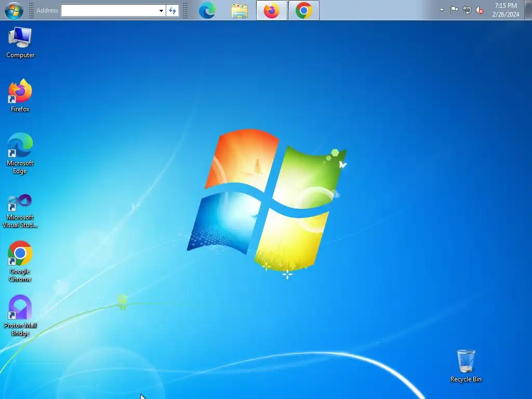Screen dimensions: 532x399
Task: Launch Microsoft Edge from the taskbar
Action: [x=207, y=10]
